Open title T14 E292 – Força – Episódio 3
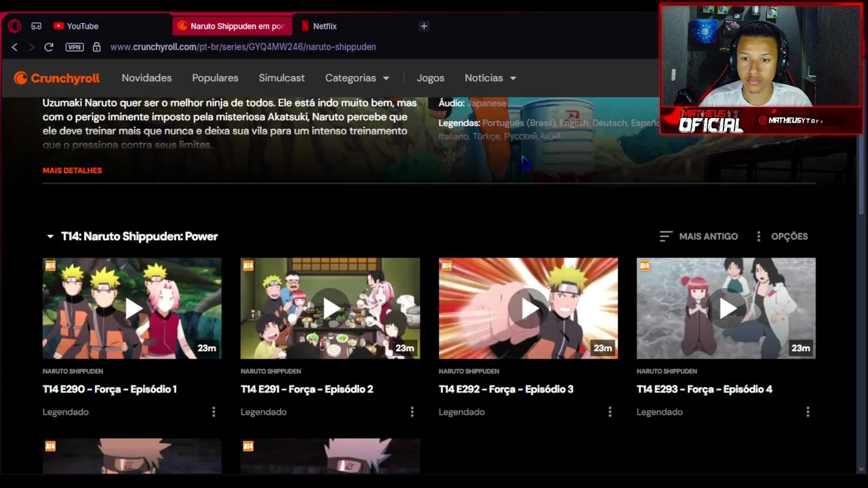 506,389
